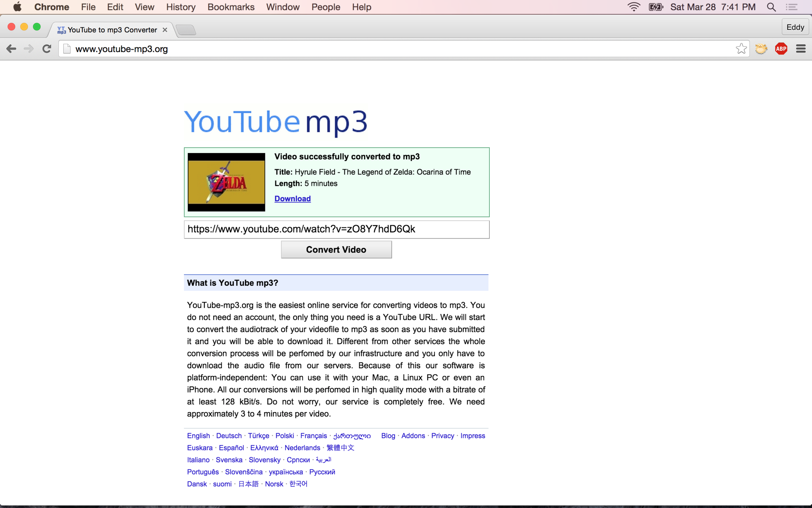Open Chrome hamburger menu

click(x=801, y=49)
